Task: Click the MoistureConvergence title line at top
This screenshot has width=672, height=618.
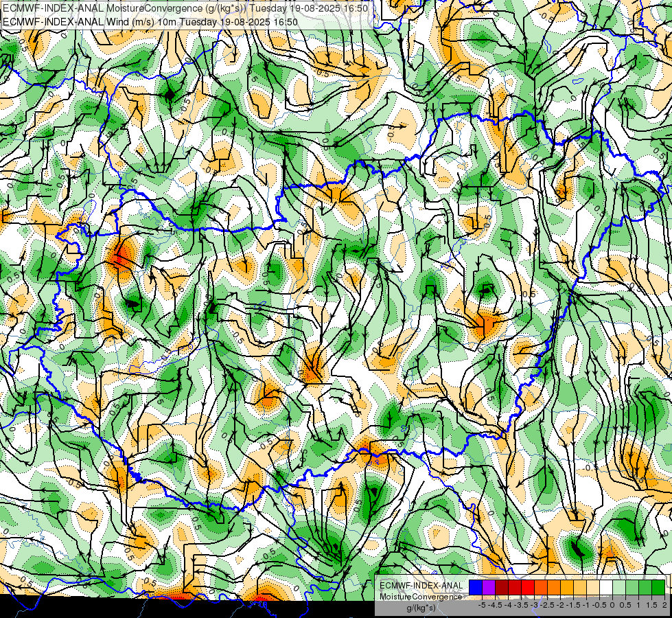Action: [x=185, y=8]
